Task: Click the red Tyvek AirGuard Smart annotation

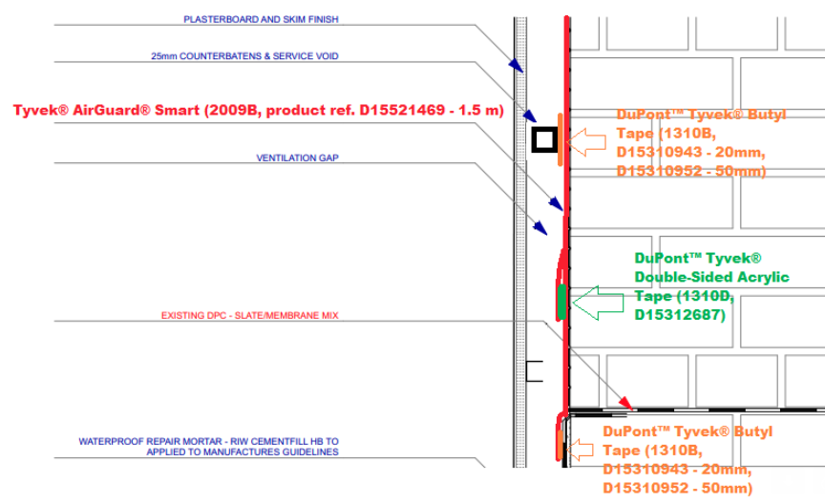Action: pyautogui.click(x=259, y=110)
